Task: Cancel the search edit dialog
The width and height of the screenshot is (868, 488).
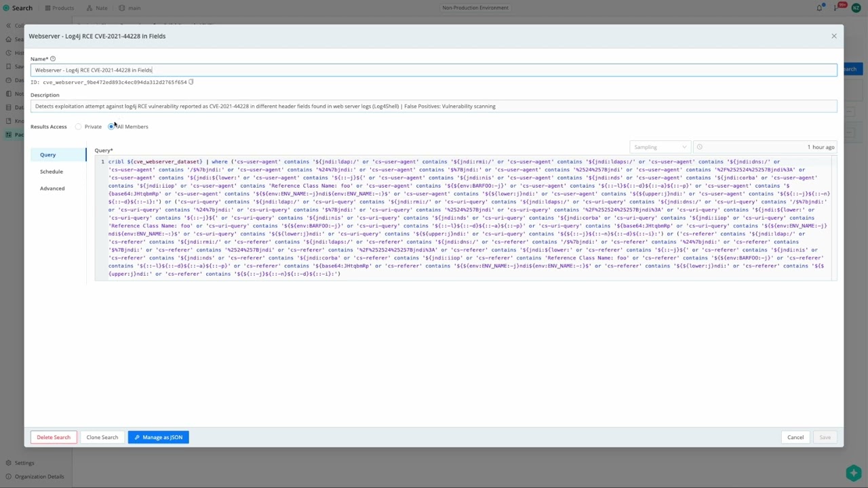Action: coord(795,437)
